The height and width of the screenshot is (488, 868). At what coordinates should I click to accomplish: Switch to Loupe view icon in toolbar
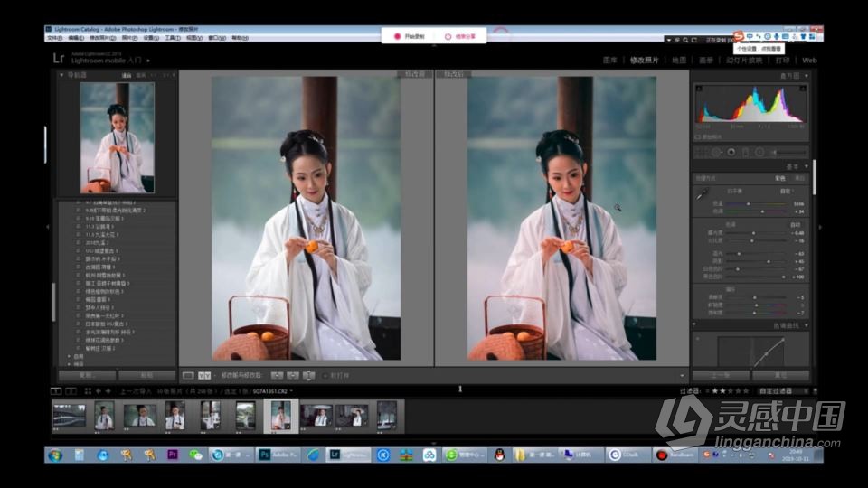click(x=188, y=376)
